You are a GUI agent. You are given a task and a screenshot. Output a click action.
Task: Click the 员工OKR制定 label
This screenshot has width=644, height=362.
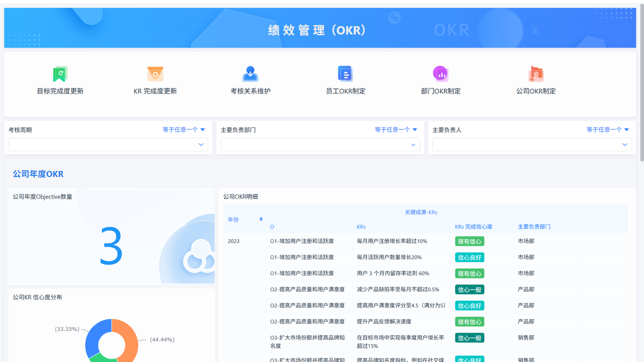pyautogui.click(x=345, y=91)
